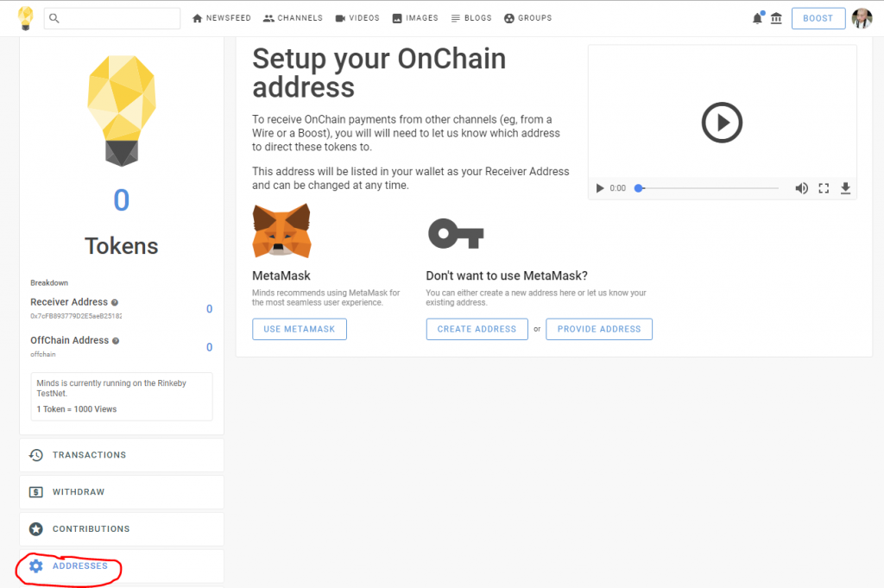Click the Minds lightbulb logo
Screen dimensions: 884x588
click(x=25, y=18)
